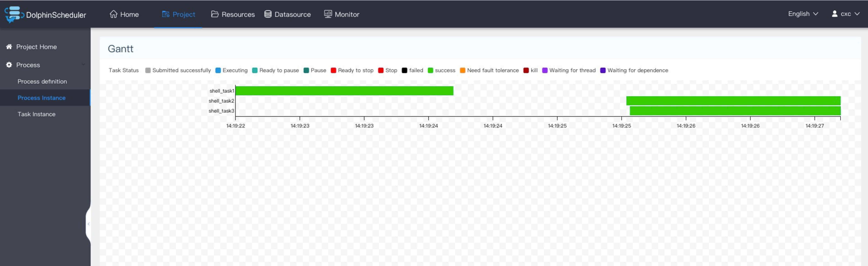868x266 pixels.
Task: Click the shell_task2 Gantt bar
Action: click(733, 101)
